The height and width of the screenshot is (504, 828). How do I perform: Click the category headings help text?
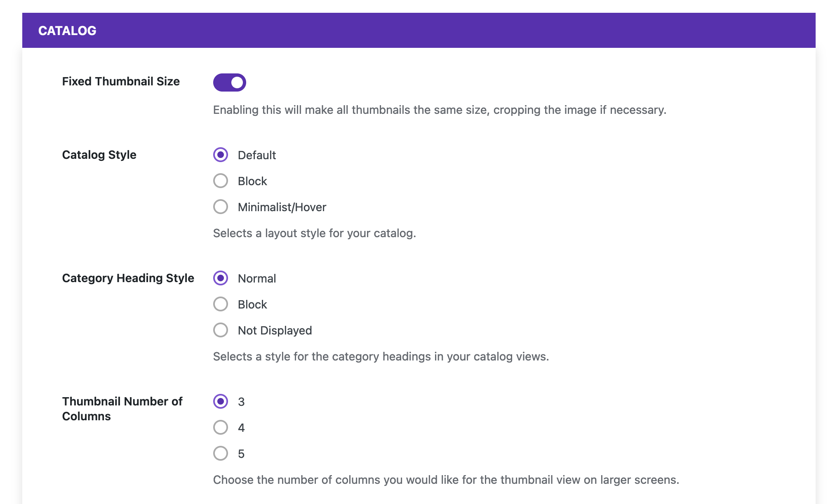pos(381,356)
